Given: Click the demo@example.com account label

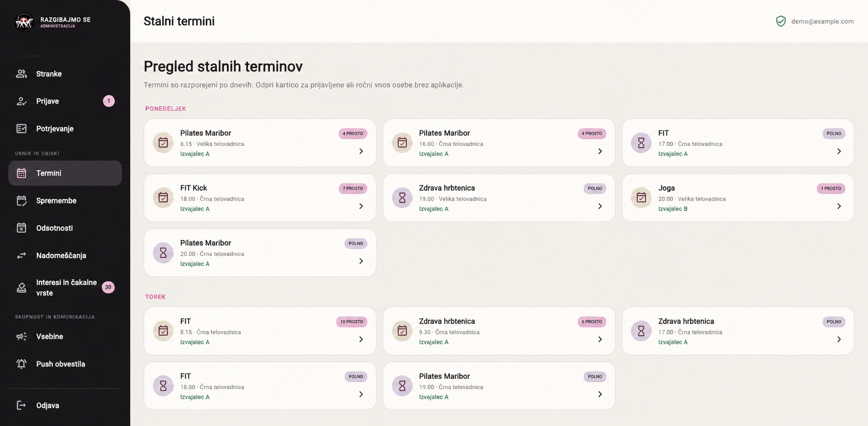Looking at the screenshot, I should click(x=822, y=21).
